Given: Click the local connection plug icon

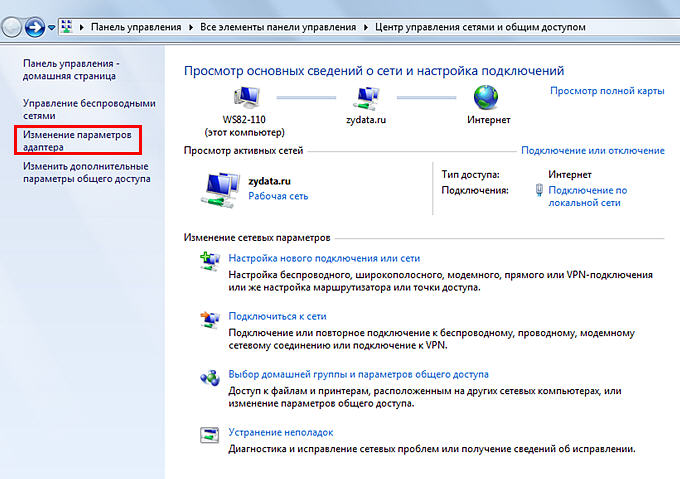Looking at the screenshot, I should click(539, 190).
